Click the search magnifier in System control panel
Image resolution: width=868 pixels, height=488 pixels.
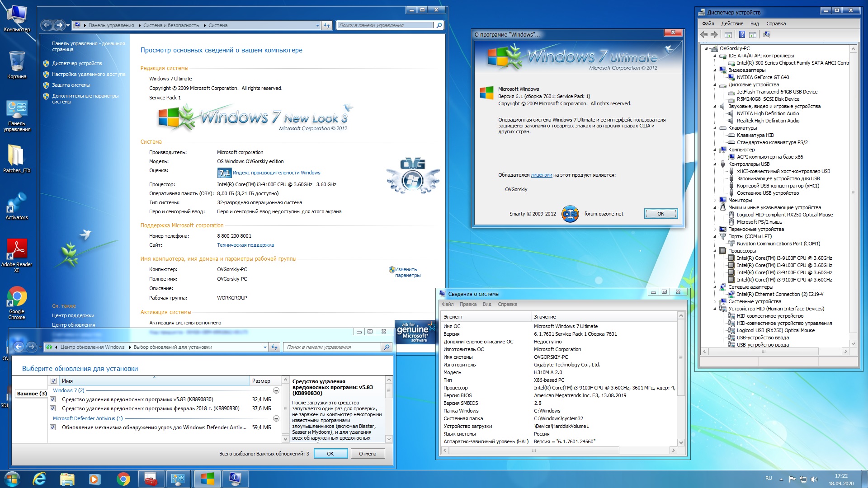tap(439, 25)
